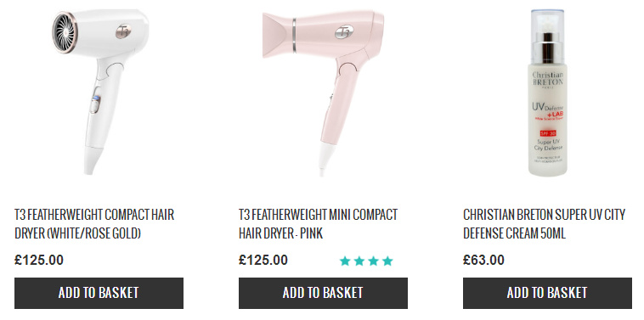Click the second teal rating star
Image resolution: width=644 pixels, height=320 pixels.
coord(359,261)
